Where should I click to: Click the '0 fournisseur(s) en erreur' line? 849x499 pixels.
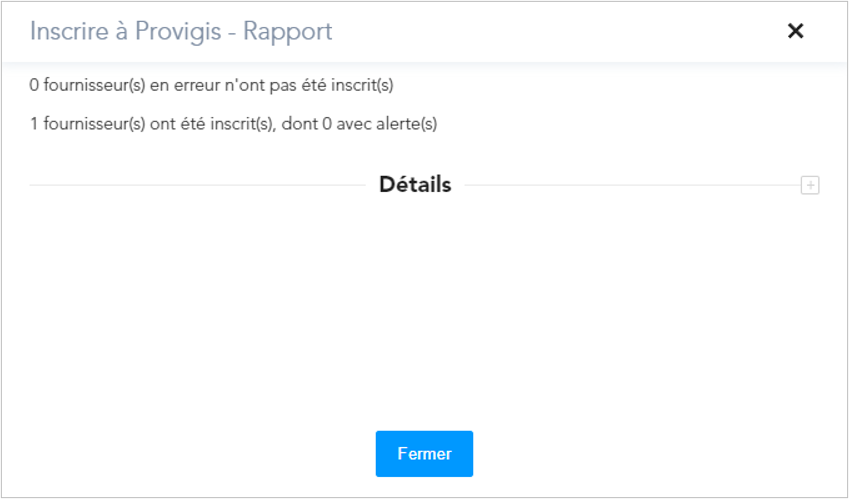(x=211, y=86)
